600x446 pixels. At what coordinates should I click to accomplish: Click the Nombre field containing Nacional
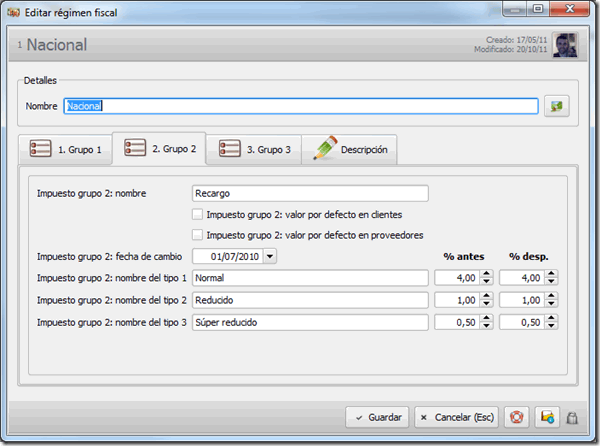coord(301,106)
